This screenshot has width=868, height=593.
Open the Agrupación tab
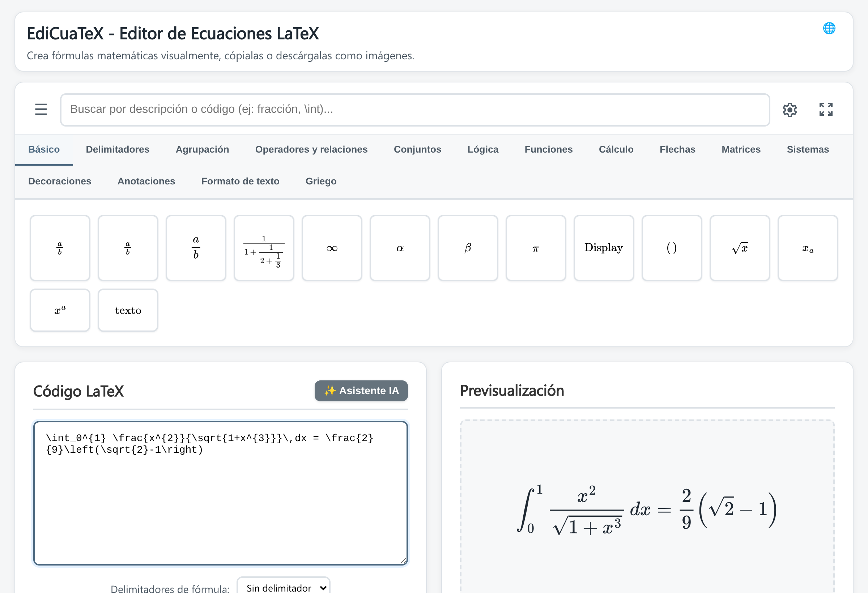[x=203, y=149]
